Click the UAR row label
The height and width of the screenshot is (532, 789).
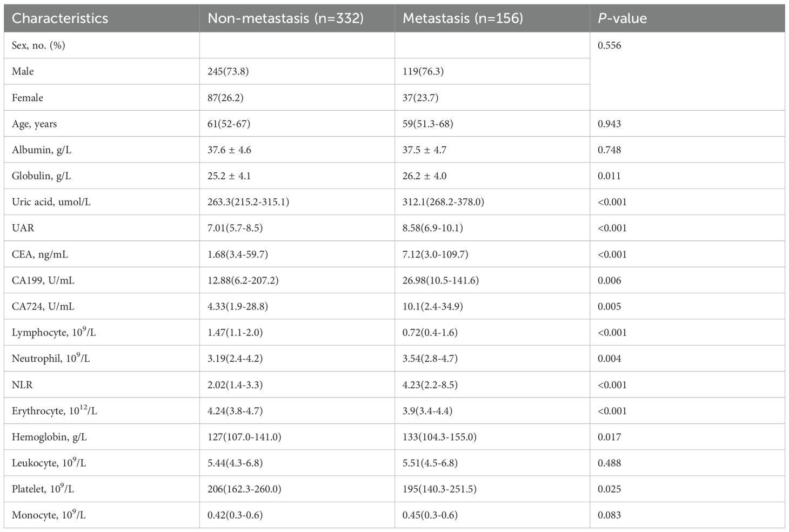pos(23,228)
